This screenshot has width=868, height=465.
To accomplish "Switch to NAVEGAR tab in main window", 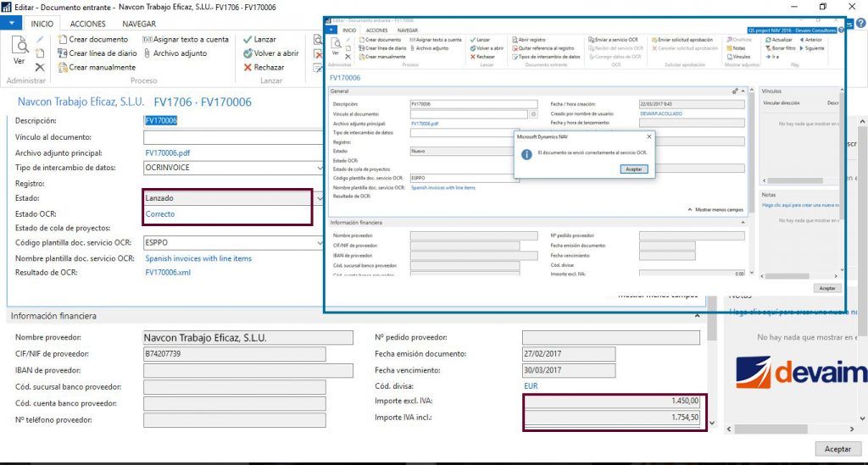I will [x=139, y=24].
